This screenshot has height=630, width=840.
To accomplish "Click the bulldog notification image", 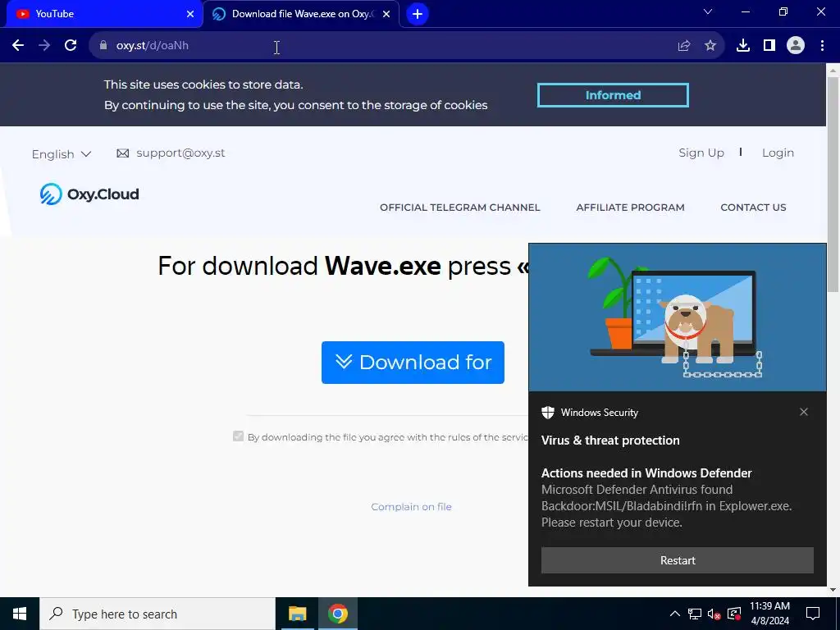I will point(678,317).
